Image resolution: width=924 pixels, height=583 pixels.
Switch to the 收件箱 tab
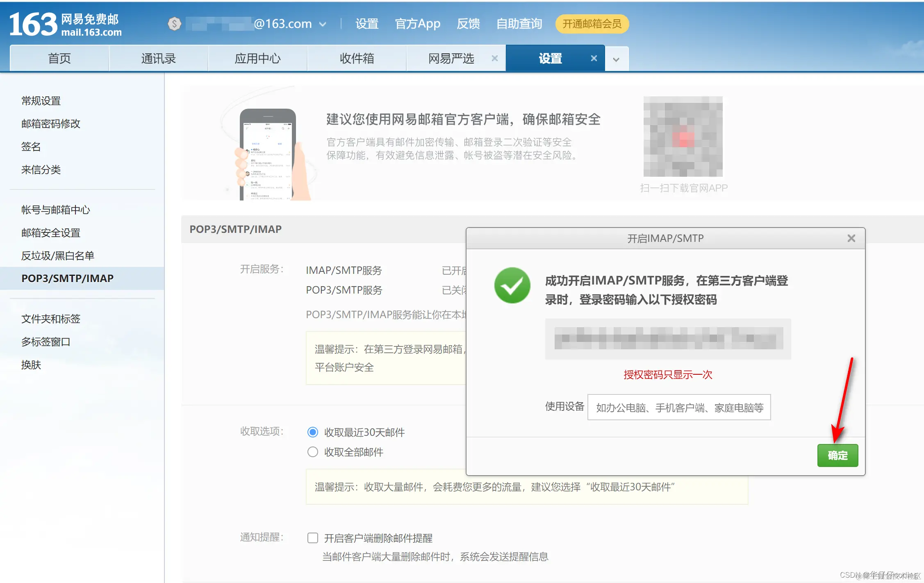point(357,58)
